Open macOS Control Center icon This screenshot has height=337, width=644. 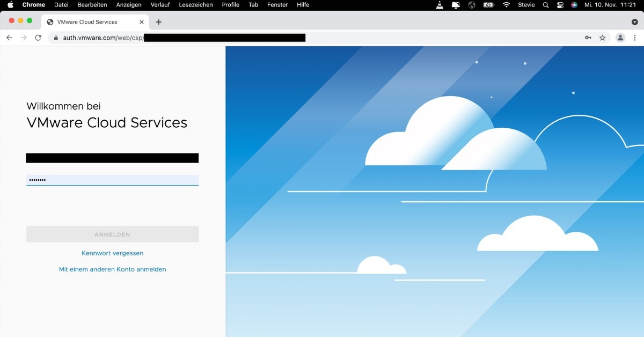[560, 5]
